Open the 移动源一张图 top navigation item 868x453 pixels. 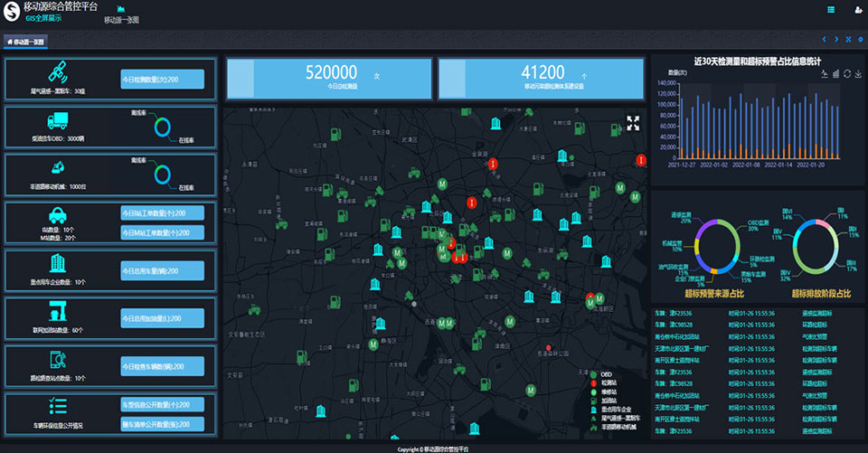[121, 14]
